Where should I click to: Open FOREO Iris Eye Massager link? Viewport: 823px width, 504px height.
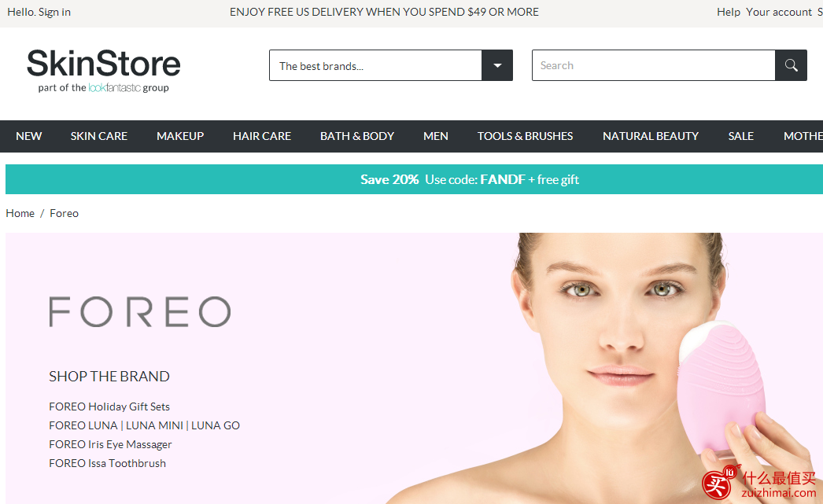(110, 444)
